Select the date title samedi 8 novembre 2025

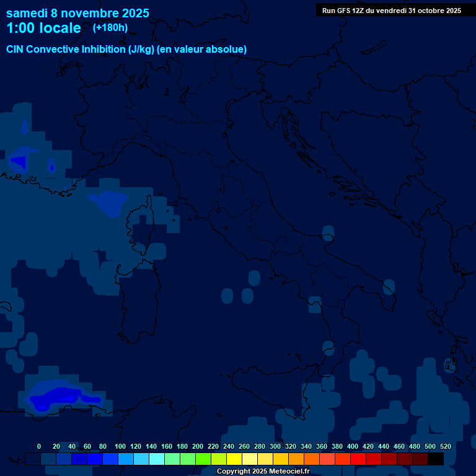(x=77, y=13)
